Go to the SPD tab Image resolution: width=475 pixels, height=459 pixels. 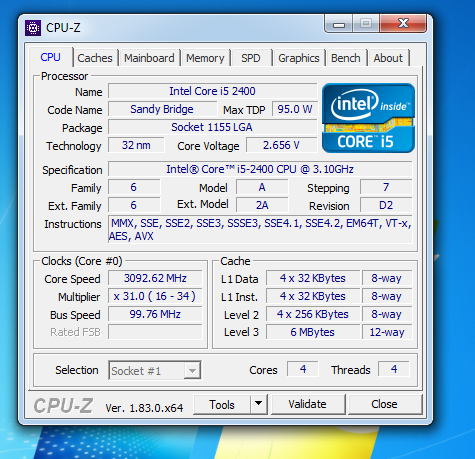point(251,58)
